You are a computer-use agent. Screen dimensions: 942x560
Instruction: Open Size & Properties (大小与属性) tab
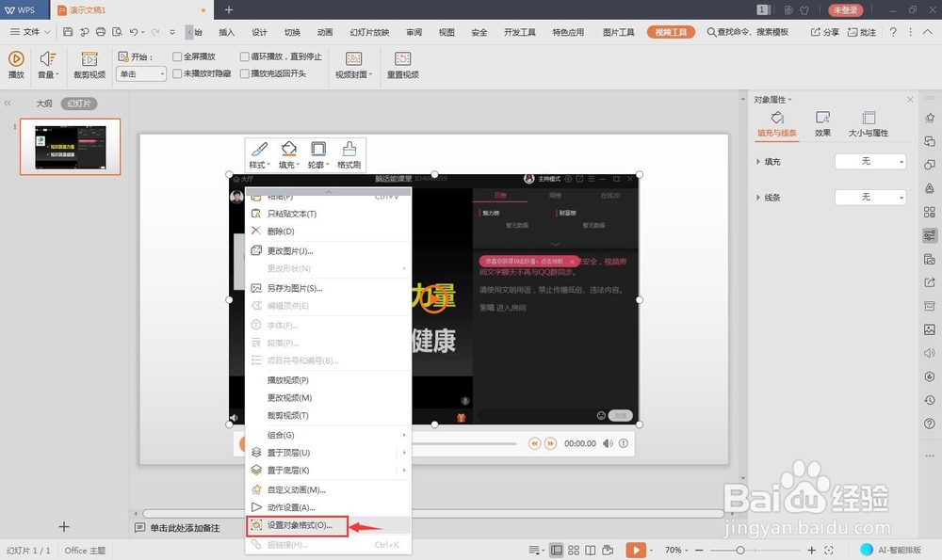pos(869,124)
